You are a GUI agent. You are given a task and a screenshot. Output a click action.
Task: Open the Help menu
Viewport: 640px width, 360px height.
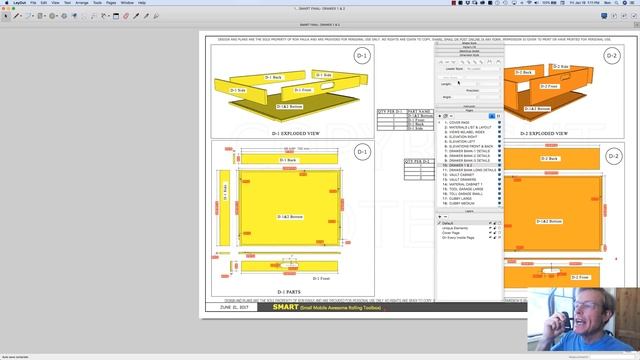(x=142, y=2)
